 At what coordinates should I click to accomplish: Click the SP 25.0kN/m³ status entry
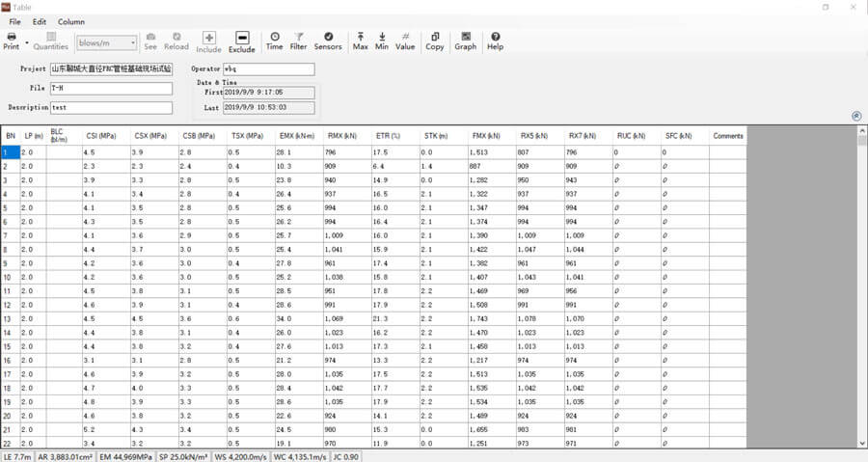coord(184,457)
